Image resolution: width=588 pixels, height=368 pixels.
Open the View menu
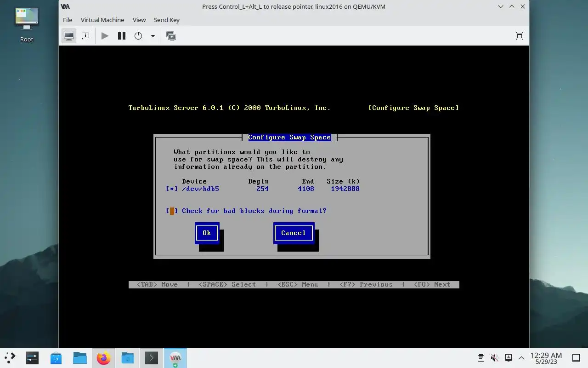139,20
